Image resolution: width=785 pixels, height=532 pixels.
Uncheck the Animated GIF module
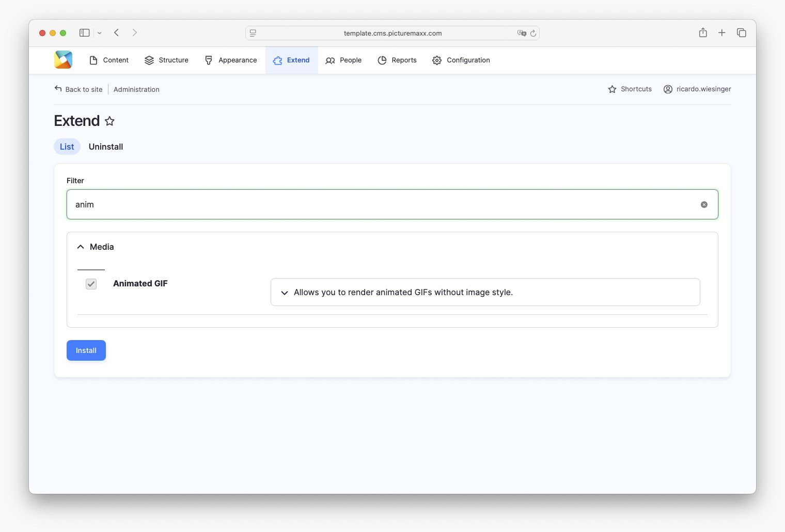pos(91,284)
